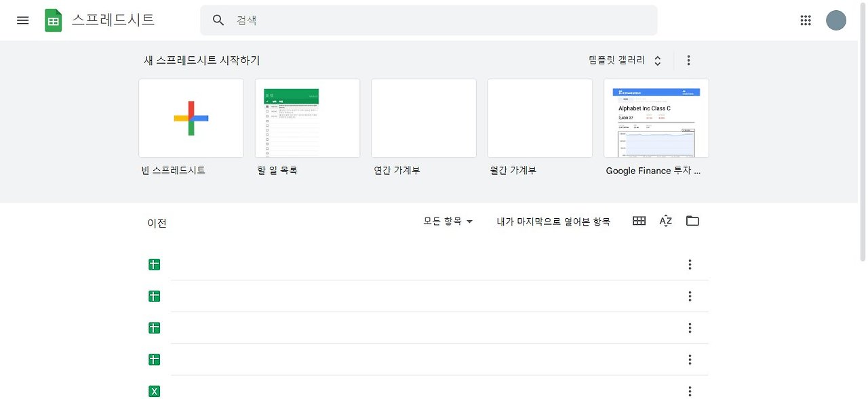Create a blank 빈 스프레드시트
The height and width of the screenshot is (399, 868).
pyautogui.click(x=191, y=119)
